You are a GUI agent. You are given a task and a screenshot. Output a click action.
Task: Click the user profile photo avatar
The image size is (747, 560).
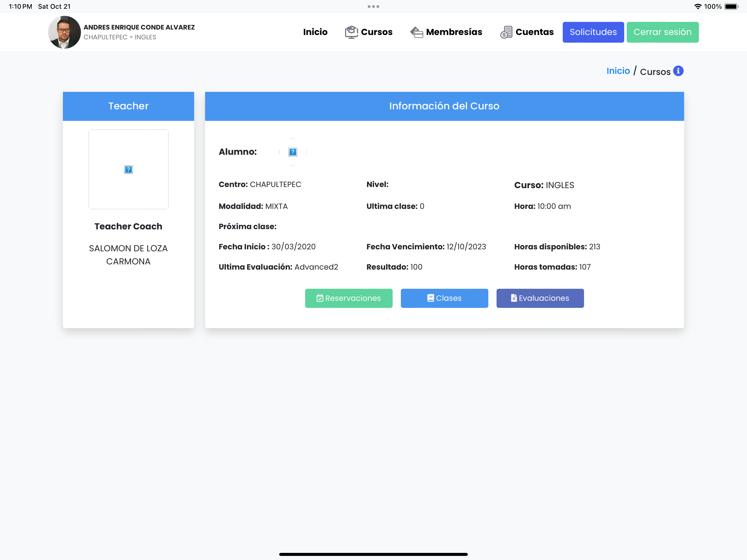point(64,32)
